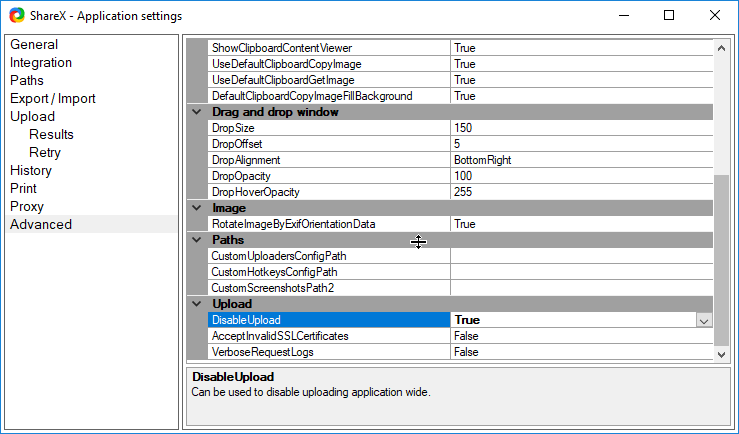Select the DropHoverOpacity property name
Viewport: 739px width, 434px height.
(329, 192)
